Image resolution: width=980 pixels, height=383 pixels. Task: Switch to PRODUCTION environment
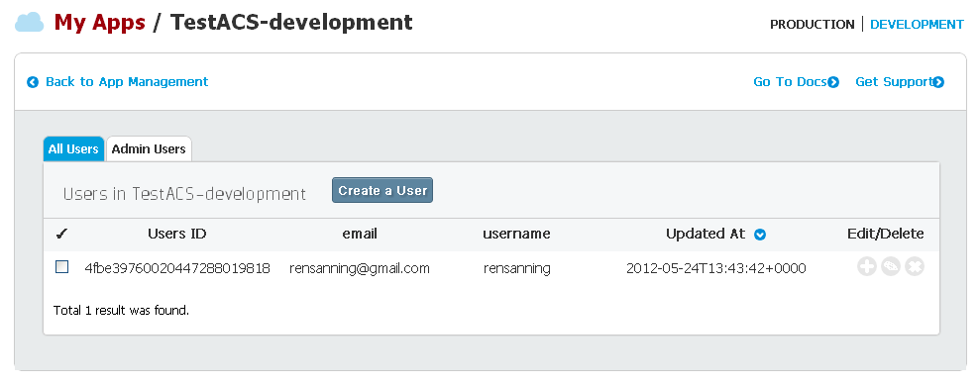[x=812, y=25]
